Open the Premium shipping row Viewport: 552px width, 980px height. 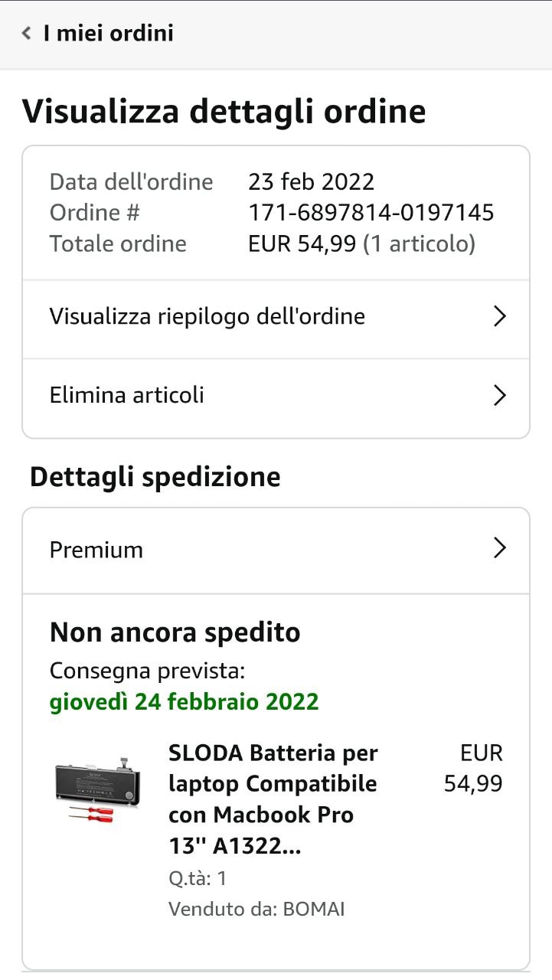pos(96,550)
